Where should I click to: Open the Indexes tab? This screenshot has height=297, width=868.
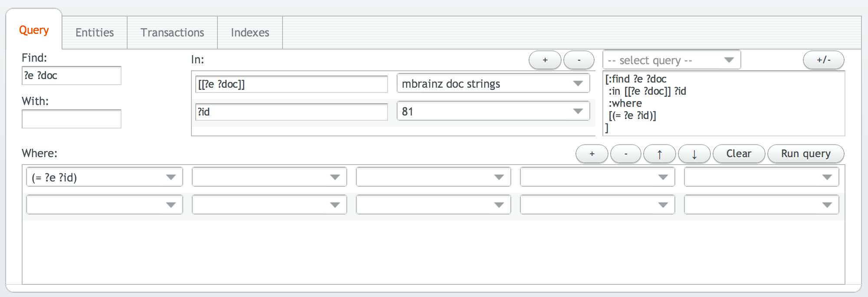pyautogui.click(x=250, y=33)
